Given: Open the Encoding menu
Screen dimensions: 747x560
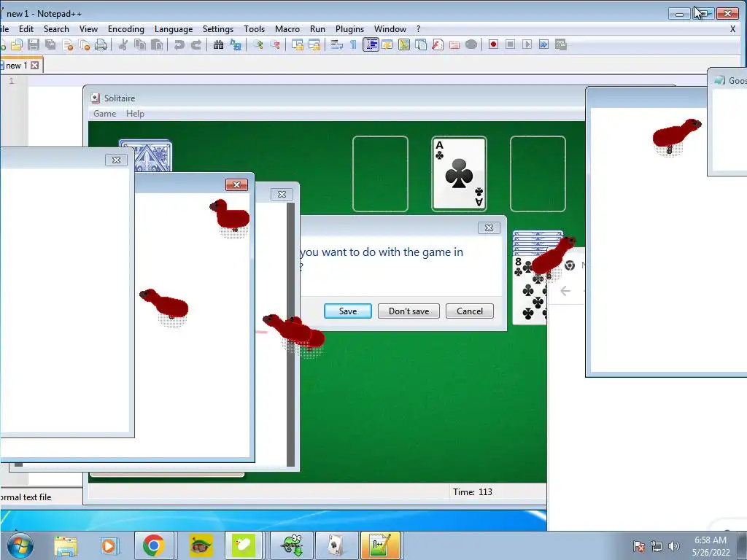Looking at the screenshot, I should tap(125, 29).
